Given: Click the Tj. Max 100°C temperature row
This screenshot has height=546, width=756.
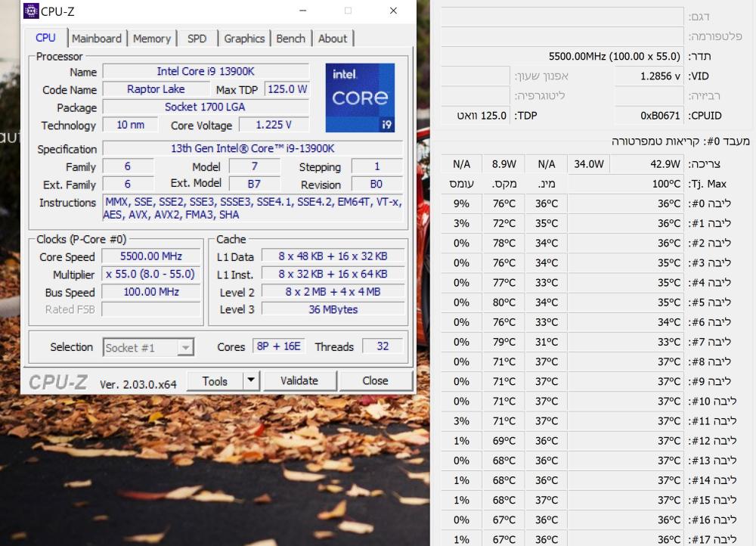Looking at the screenshot, I should pyautogui.click(x=646, y=184).
